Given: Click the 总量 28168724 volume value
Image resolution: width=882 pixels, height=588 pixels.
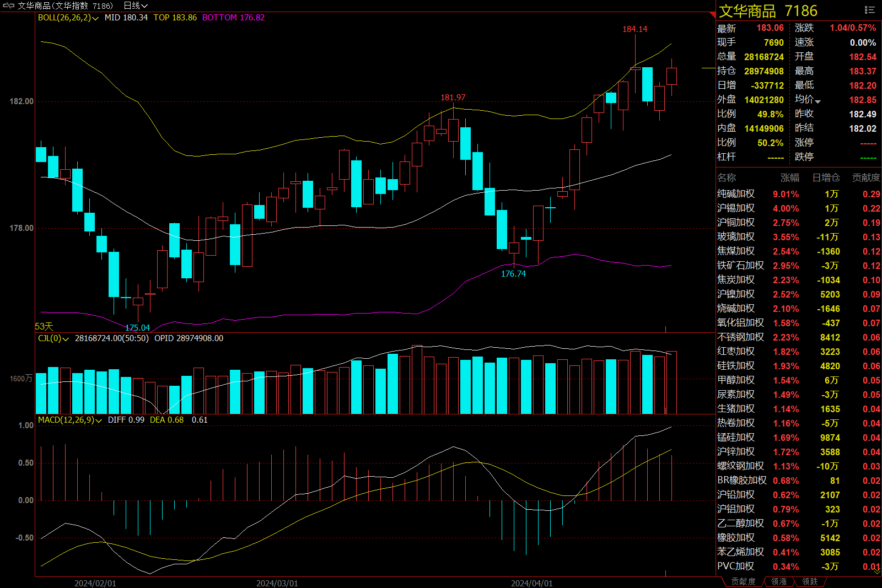Looking at the screenshot, I should pos(764,57).
